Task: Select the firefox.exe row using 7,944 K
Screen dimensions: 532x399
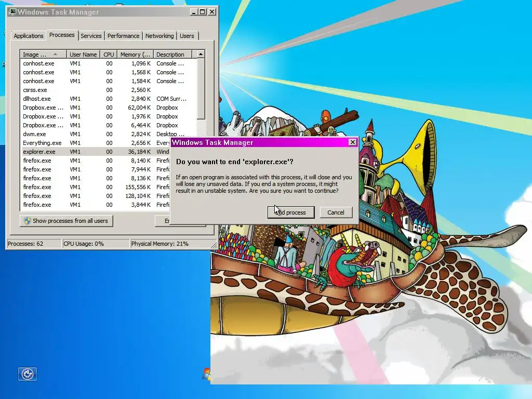Action: (96, 169)
